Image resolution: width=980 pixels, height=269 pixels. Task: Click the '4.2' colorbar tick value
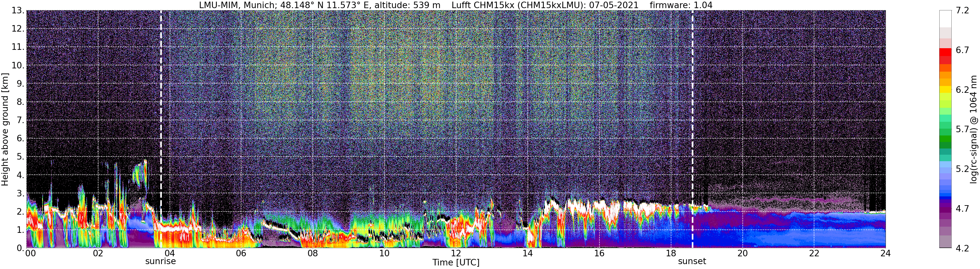(x=962, y=248)
